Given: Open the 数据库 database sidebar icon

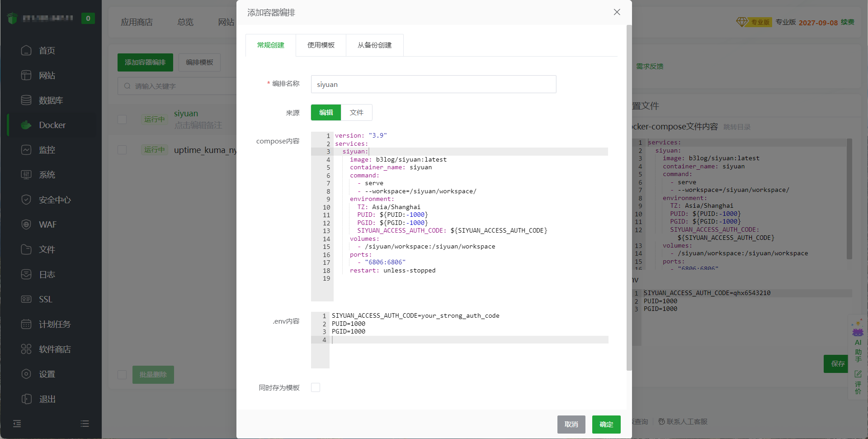Looking at the screenshot, I should click(26, 100).
